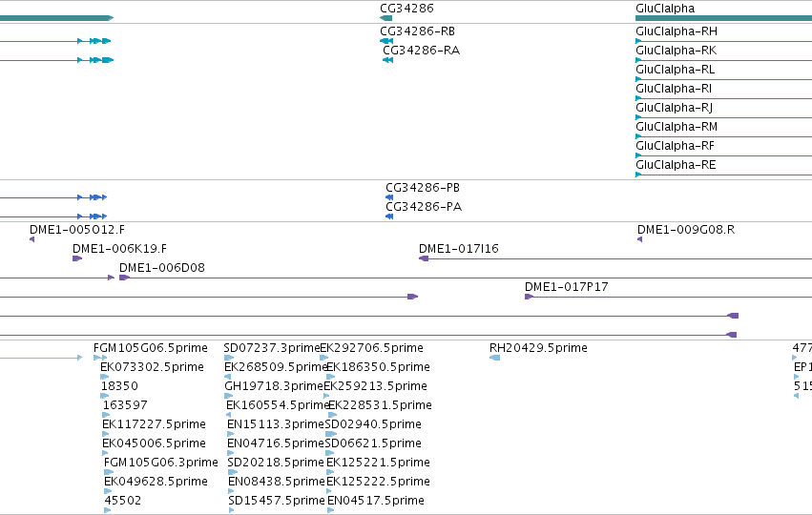This screenshot has width=812, height=515.
Task: Click the GH19718.3prime EST label
Action: coord(274,386)
